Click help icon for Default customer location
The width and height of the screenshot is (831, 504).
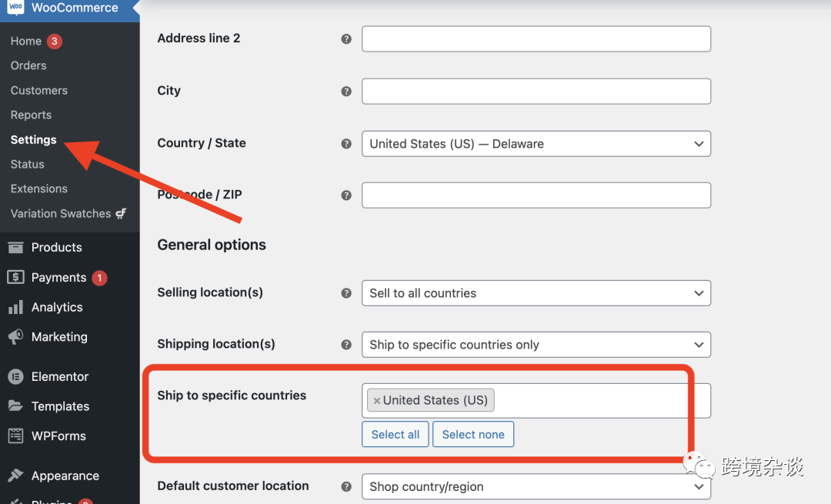pos(346,486)
